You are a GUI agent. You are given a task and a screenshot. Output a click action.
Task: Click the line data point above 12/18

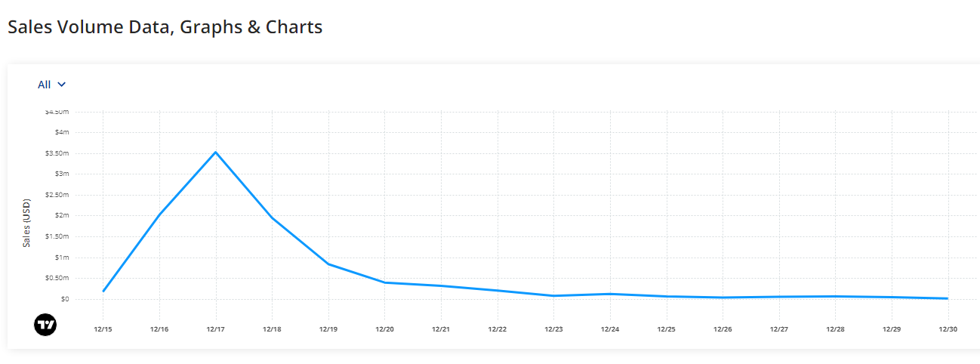[272, 217]
